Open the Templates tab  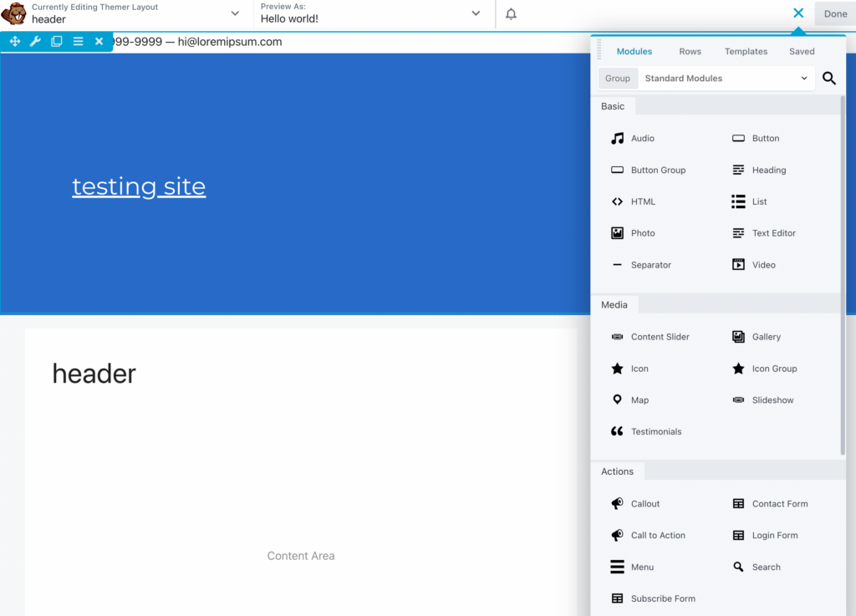coord(746,51)
